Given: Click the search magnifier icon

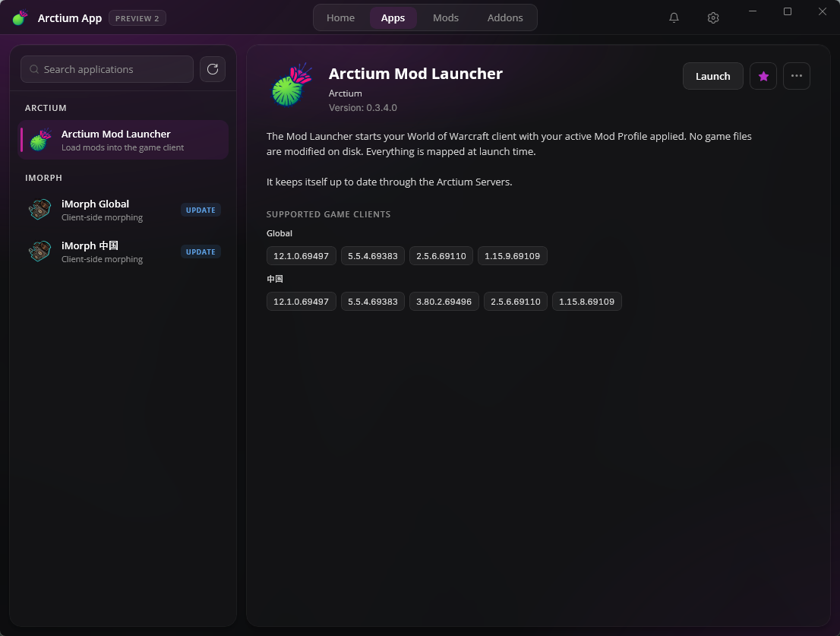Looking at the screenshot, I should [x=34, y=69].
